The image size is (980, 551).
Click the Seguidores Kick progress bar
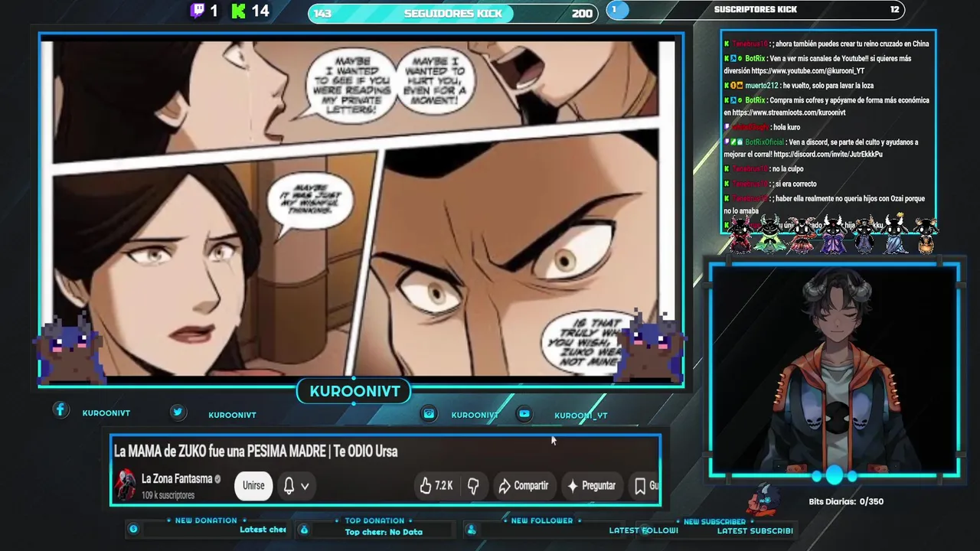click(x=452, y=13)
